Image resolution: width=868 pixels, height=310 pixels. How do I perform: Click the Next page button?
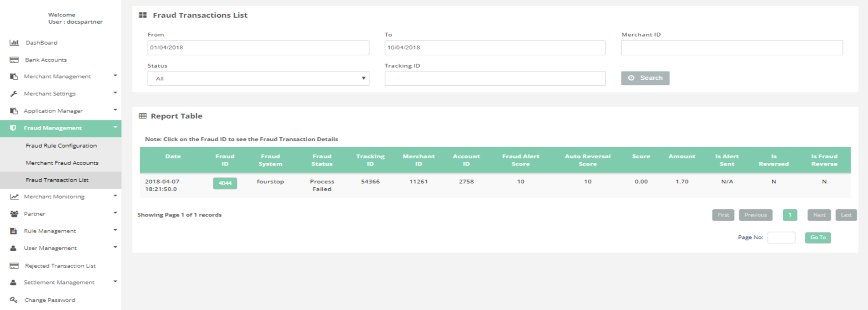pos(819,215)
